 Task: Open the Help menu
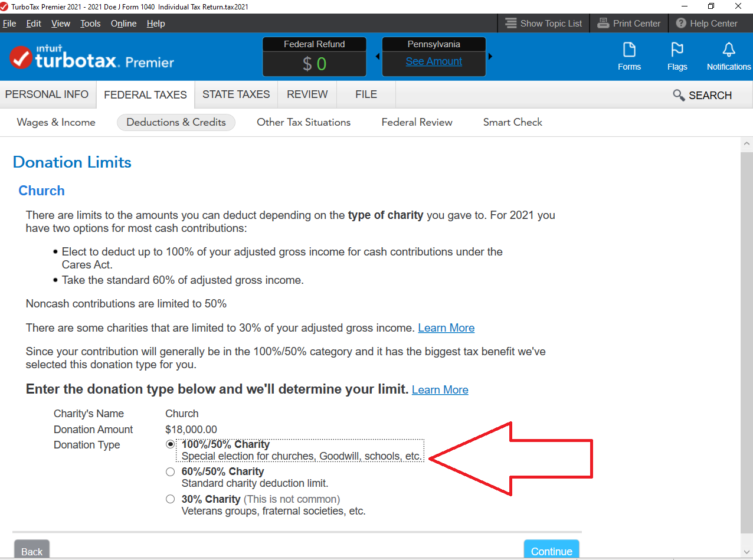[x=156, y=24]
